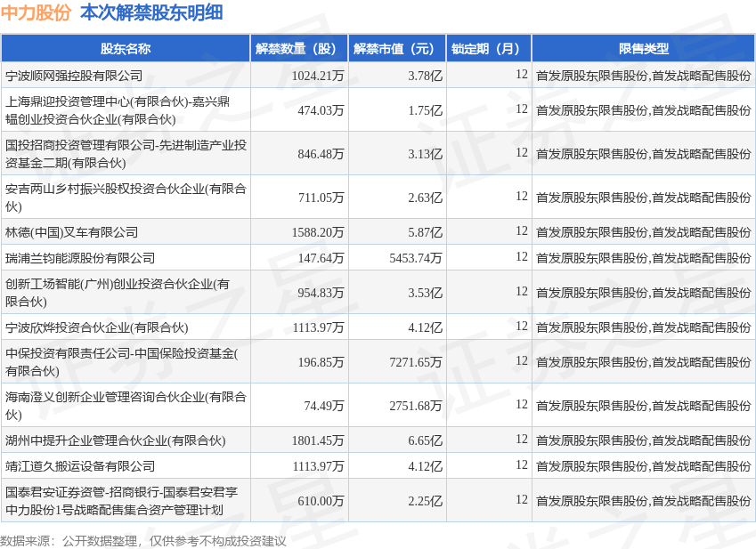Click shareholder 湖州中提升企业管理合伙企业(有限合伙)
This screenshot has height=549, width=756.
point(115,440)
